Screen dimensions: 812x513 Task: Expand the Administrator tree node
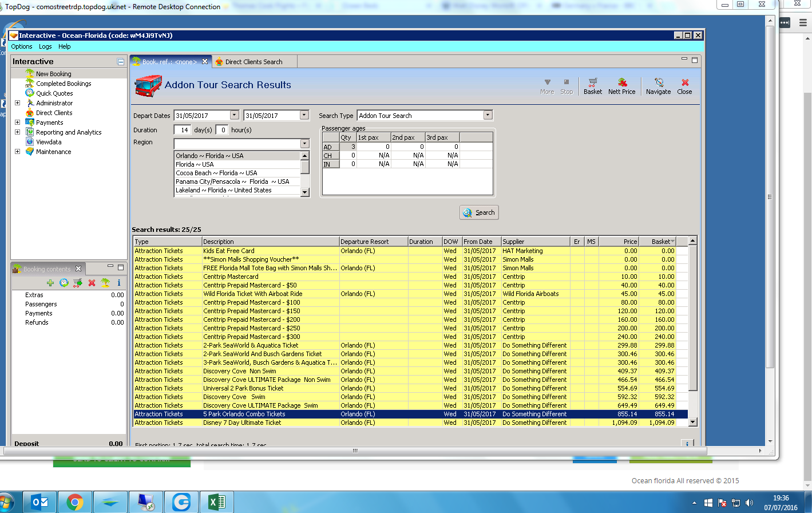[17, 103]
